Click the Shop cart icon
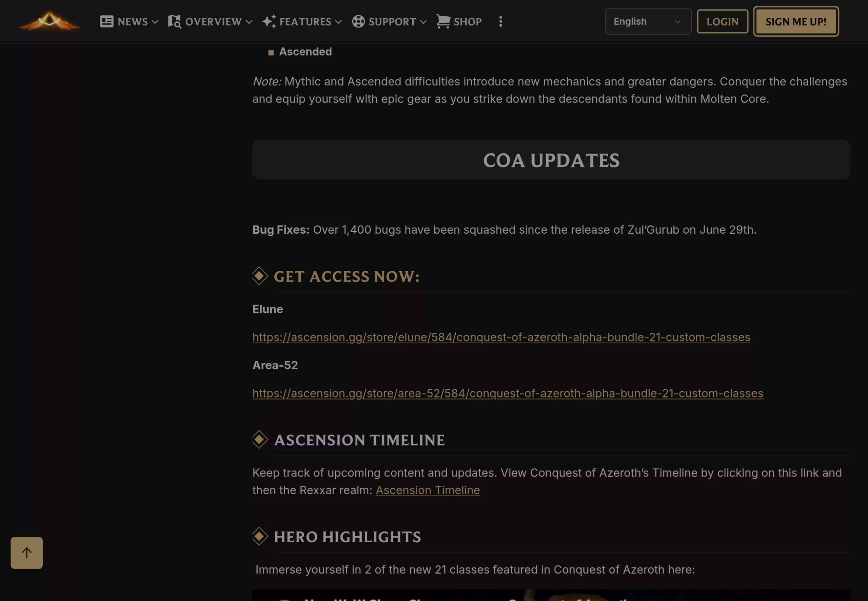This screenshot has height=601, width=868. tap(443, 21)
